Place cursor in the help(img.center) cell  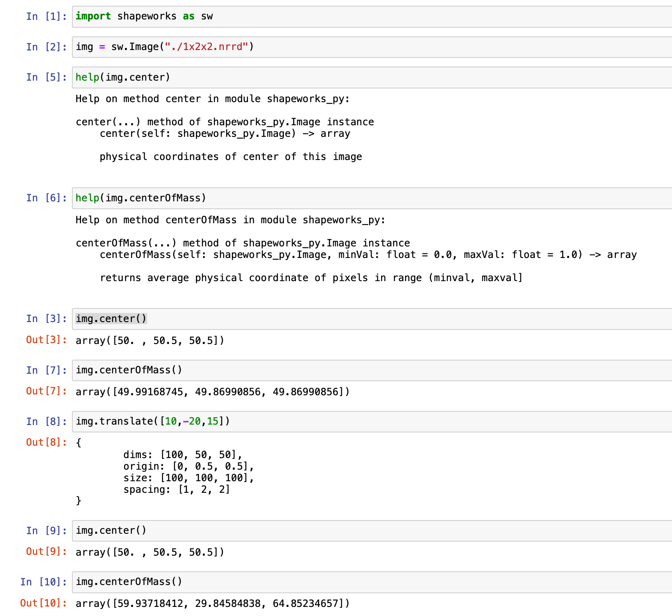tap(122, 77)
